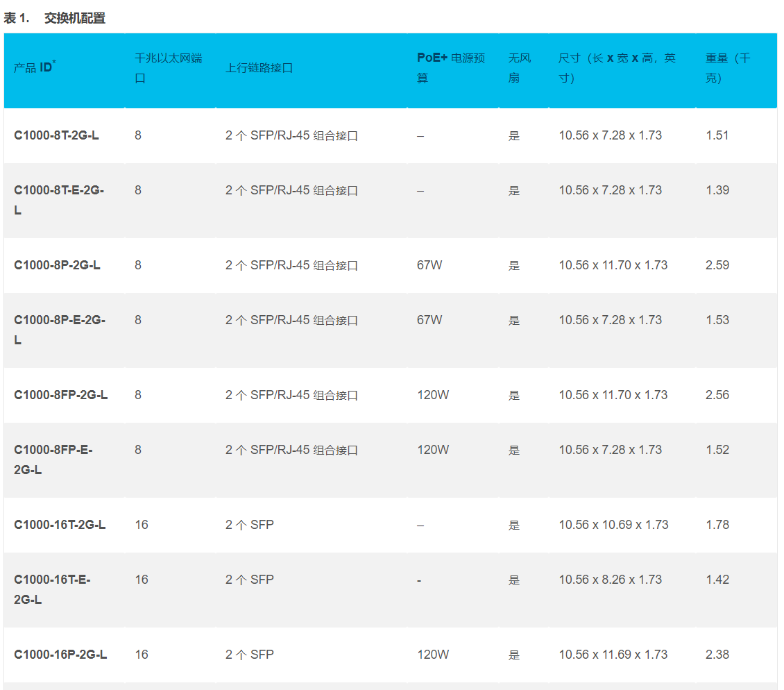Click port count 16 in C1000-16T-E-2G-L row
This screenshot has height=690, width=784.
[x=142, y=580]
